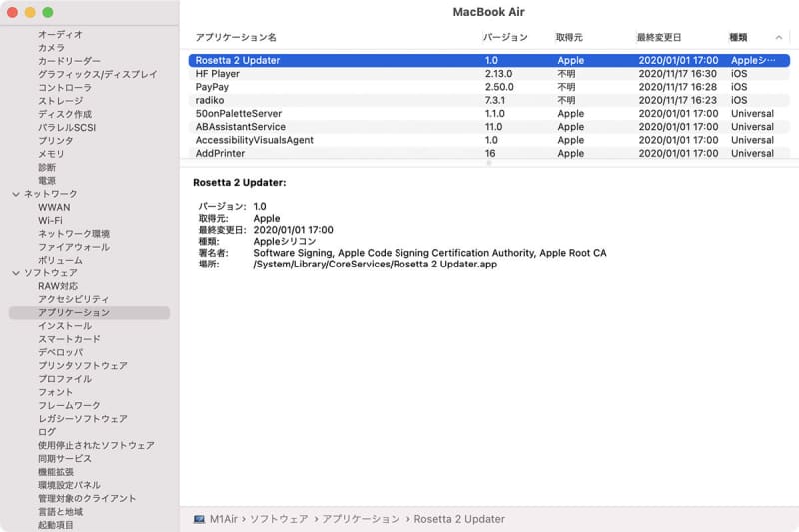799x532 pixels.
Task: Open メモリ in the sidebar
Action: click(51, 154)
